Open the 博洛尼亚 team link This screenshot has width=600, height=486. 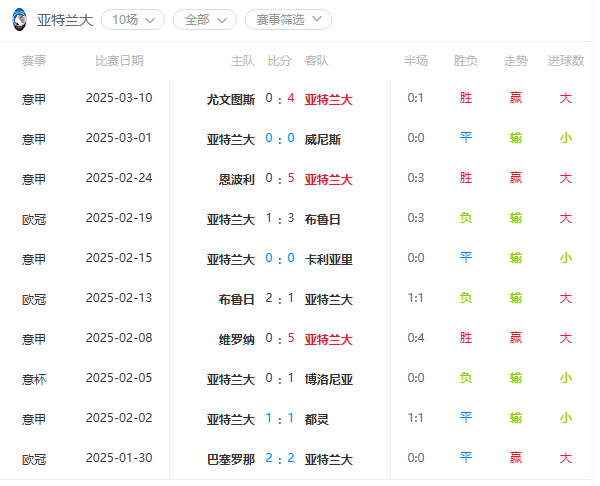click(x=328, y=379)
